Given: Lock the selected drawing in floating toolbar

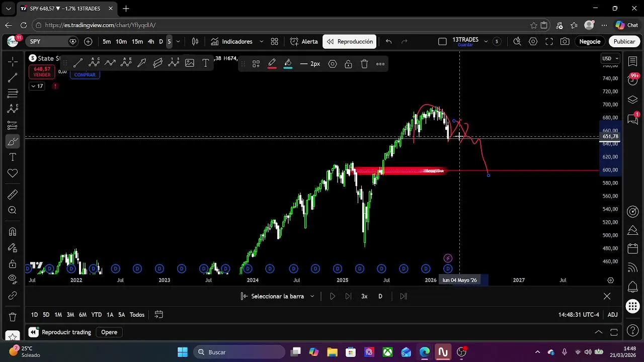Looking at the screenshot, I should (348, 64).
